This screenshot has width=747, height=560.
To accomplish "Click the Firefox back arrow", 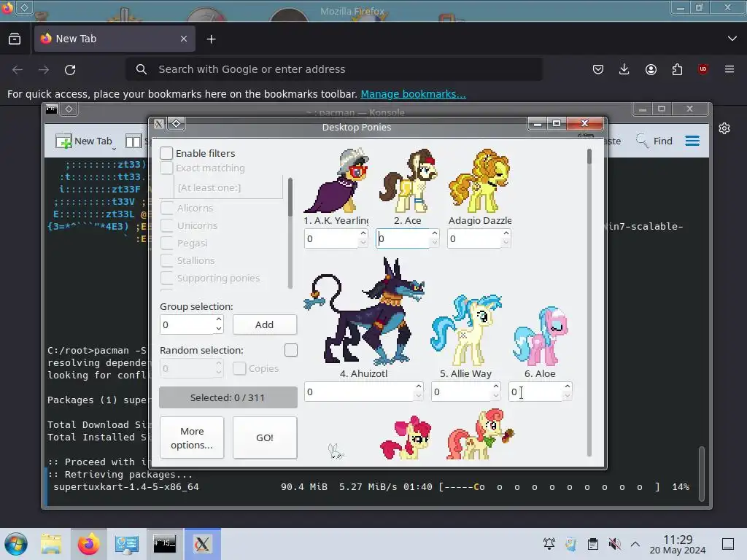I will click(18, 69).
